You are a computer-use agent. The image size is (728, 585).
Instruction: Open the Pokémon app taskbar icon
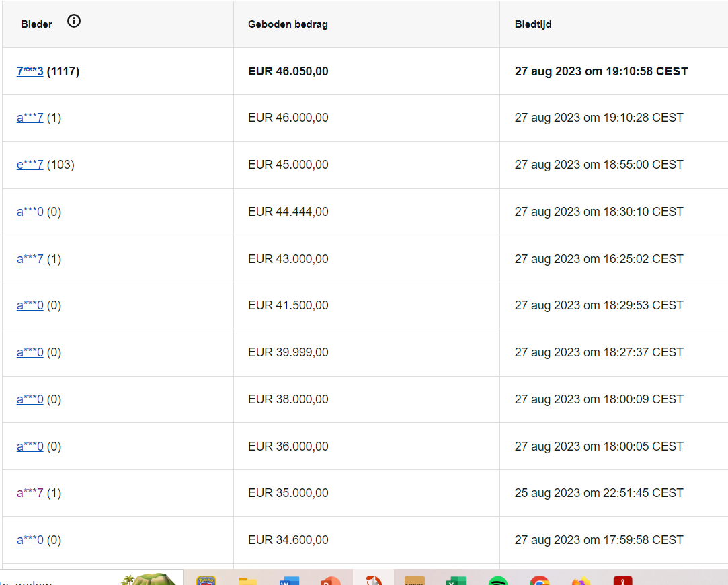pos(206,580)
